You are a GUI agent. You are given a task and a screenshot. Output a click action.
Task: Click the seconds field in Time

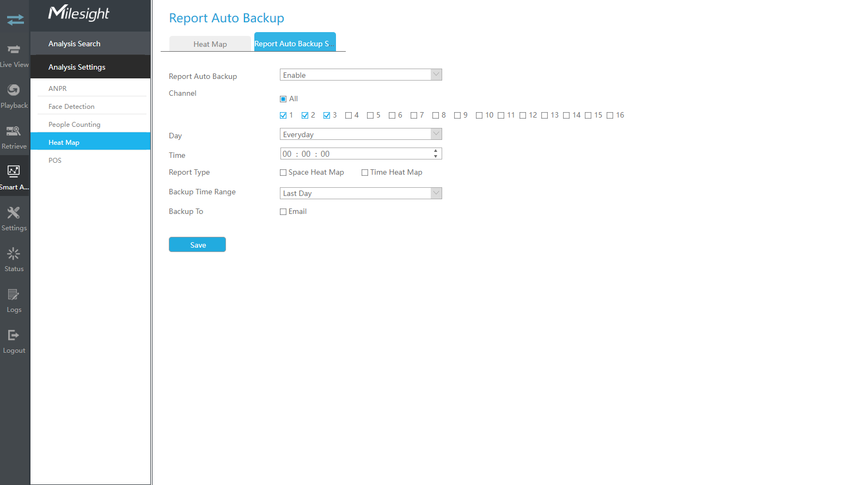point(325,154)
